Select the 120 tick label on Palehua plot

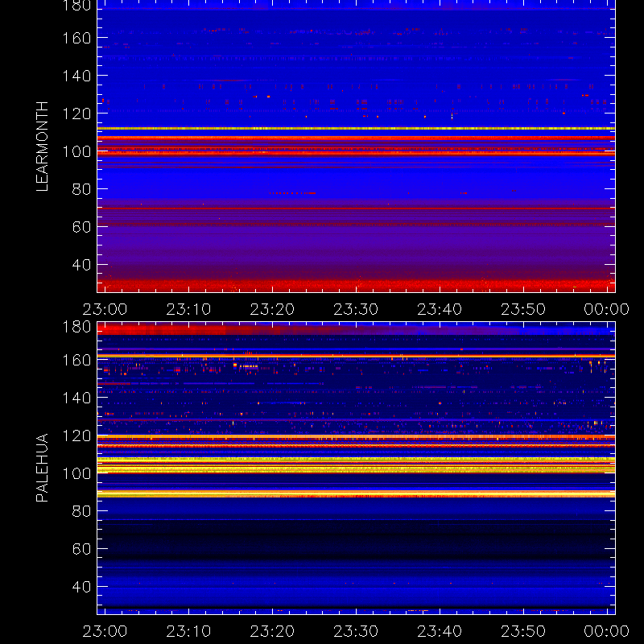click(76, 436)
